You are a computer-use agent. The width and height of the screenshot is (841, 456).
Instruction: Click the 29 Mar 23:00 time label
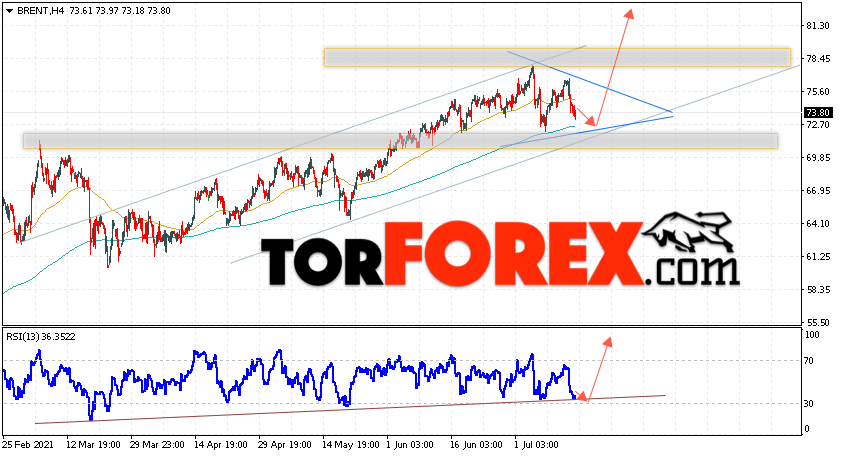pos(157,445)
